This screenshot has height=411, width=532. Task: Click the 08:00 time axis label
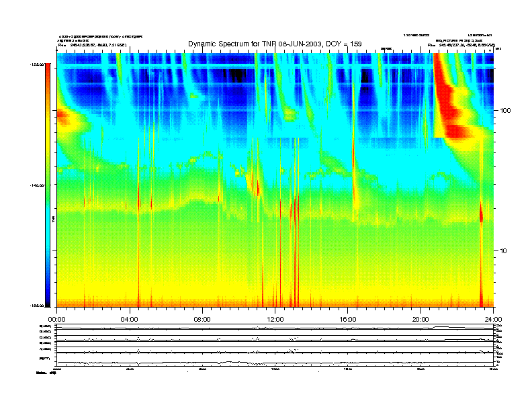point(202,320)
